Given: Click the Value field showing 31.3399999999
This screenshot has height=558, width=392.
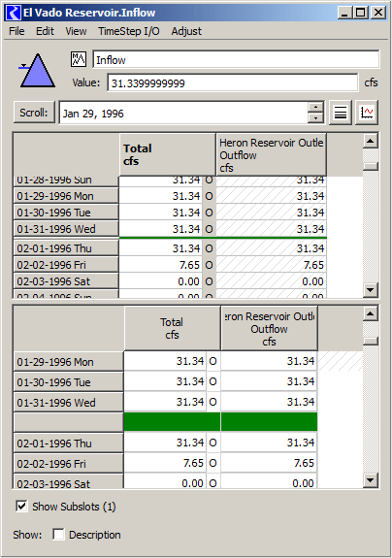Looking at the screenshot, I should pyautogui.click(x=233, y=82).
